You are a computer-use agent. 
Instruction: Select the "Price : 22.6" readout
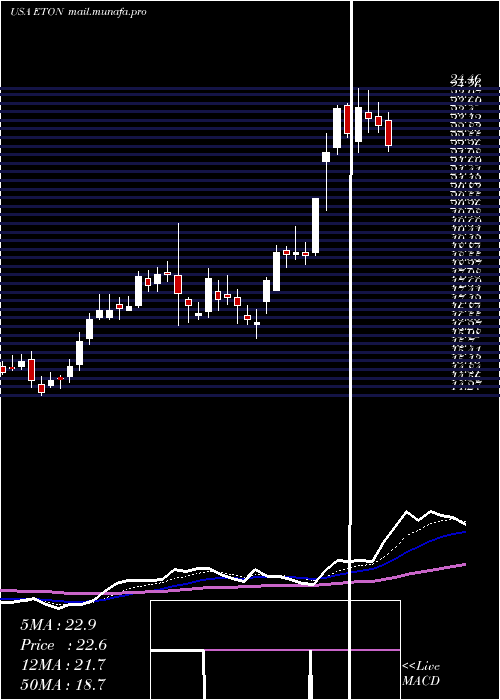pos(63,645)
